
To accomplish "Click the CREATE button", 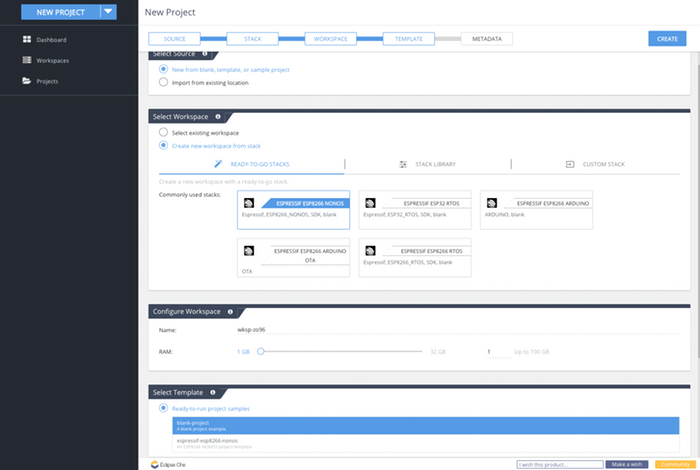I will tap(667, 39).
